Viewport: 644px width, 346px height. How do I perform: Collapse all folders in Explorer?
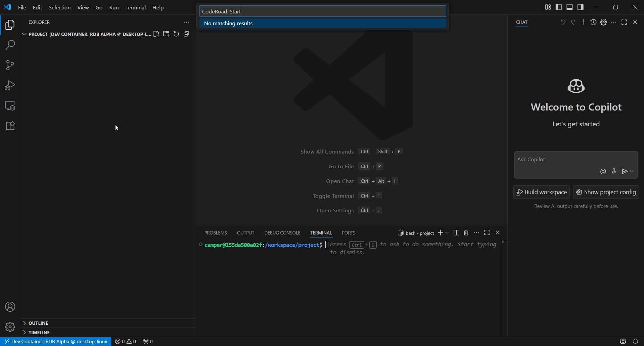187,34
